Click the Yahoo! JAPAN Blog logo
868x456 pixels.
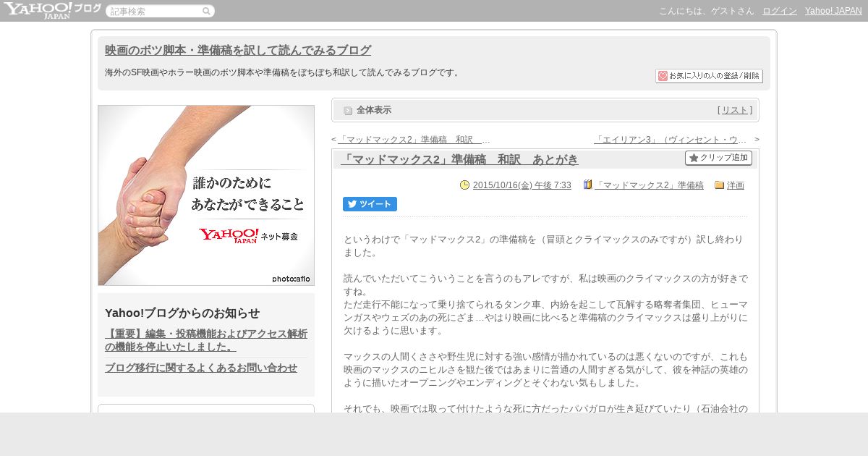(x=52, y=10)
